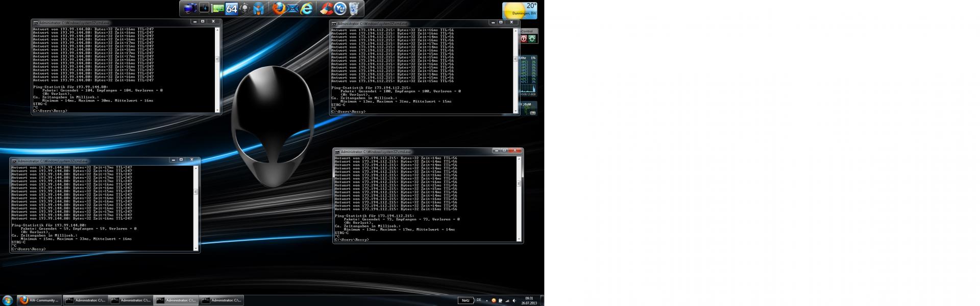The height and width of the screenshot is (306, 980).
Task: Switch to AW-Community Firefox taskbar button
Action: coord(39,300)
